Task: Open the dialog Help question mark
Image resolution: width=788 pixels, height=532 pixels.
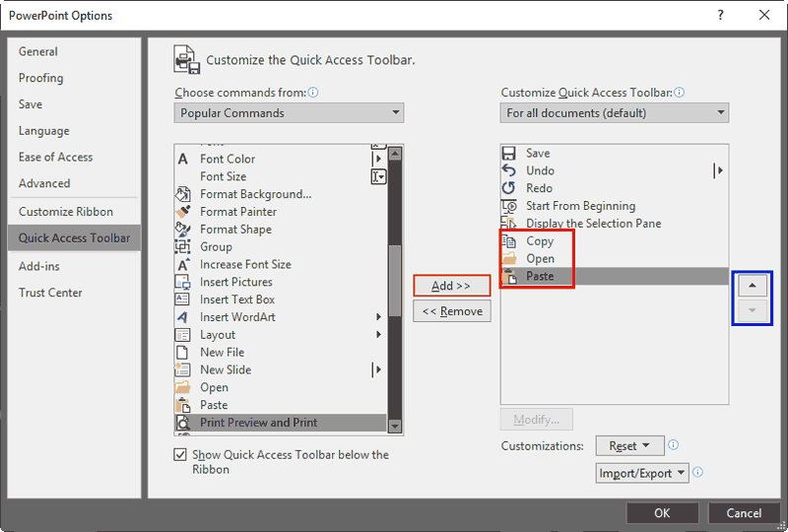Action: 721,15
